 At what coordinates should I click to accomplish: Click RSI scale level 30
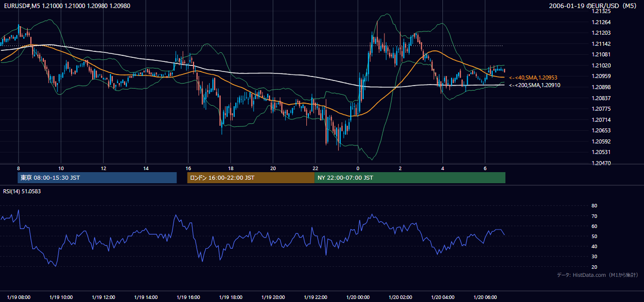(x=594, y=257)
